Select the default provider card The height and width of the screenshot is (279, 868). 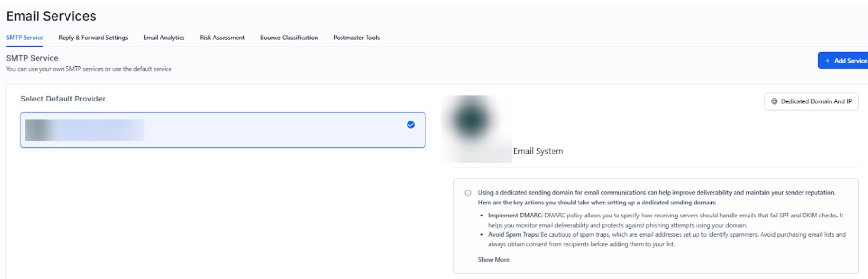pyautogui.click(x=223, y=130)
